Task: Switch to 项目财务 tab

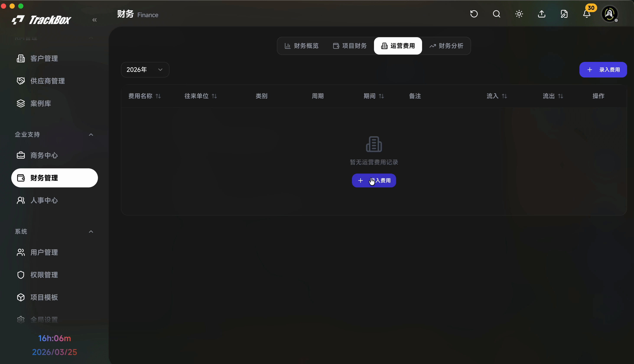Action: click(350, 46)
